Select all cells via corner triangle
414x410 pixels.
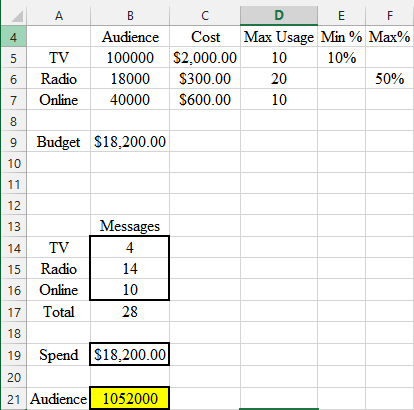(16, 16)
